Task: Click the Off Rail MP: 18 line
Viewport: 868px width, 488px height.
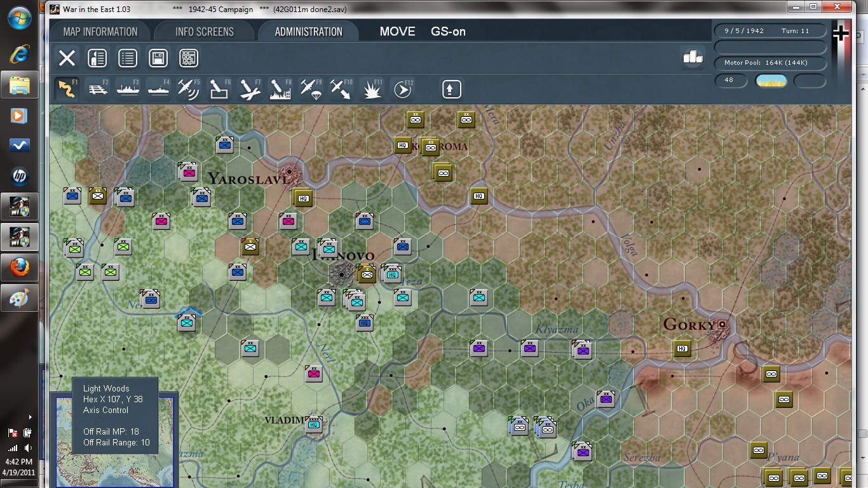Action: 111,431
